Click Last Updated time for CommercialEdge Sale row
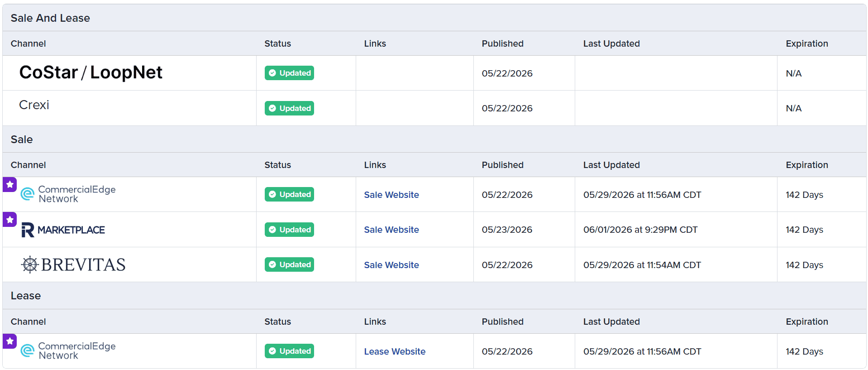The width and height of the screenshot is (868, 370). click(642, 195)
